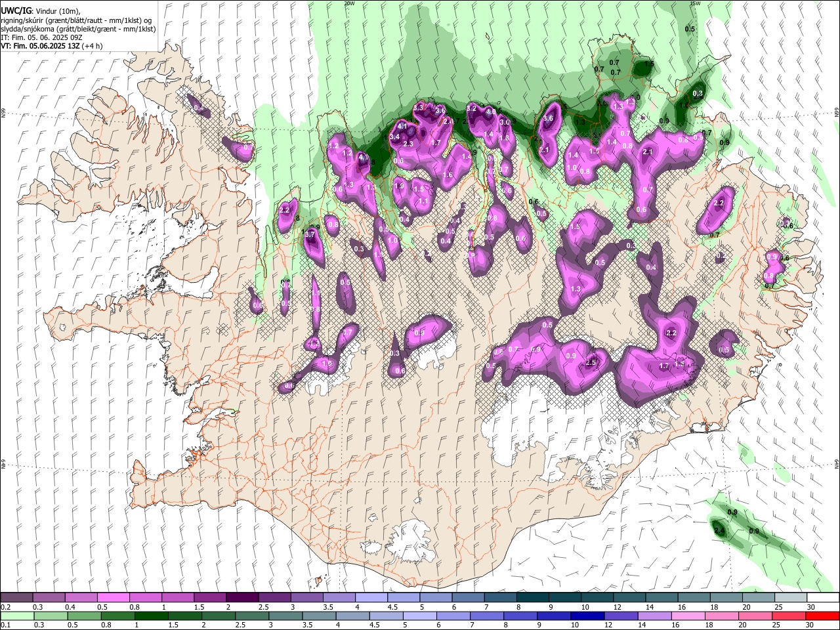The height and width of the screenshot is (630, 840).
Task: Click the bright pink swatch between 0.5 and 0.8
Action: point(113,598)
